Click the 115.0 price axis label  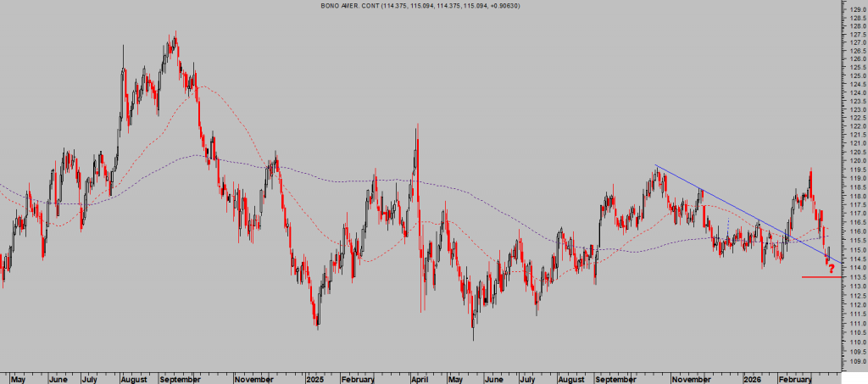pyautogui.click(x=856, y=250)
